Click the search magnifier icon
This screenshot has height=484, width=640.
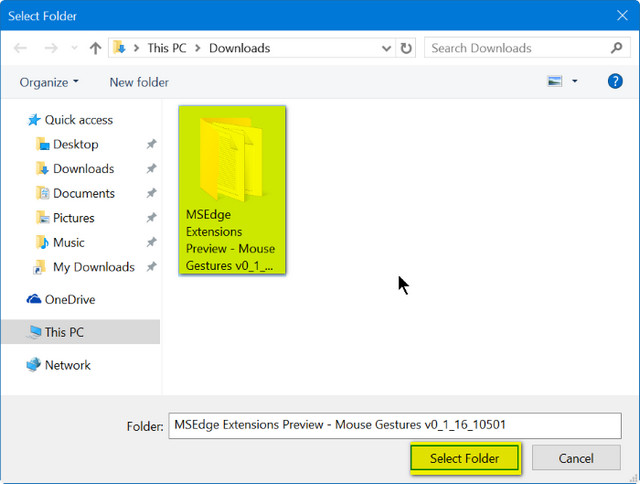616,48
